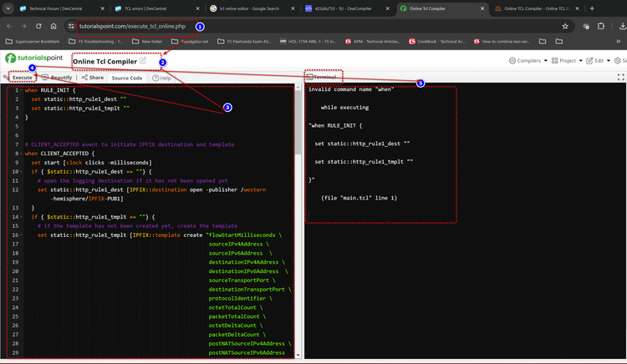This screenshot has width=627, height=364.
Task: Collapse the fold arrow on code line 1
Action: [x=21, y=90]
